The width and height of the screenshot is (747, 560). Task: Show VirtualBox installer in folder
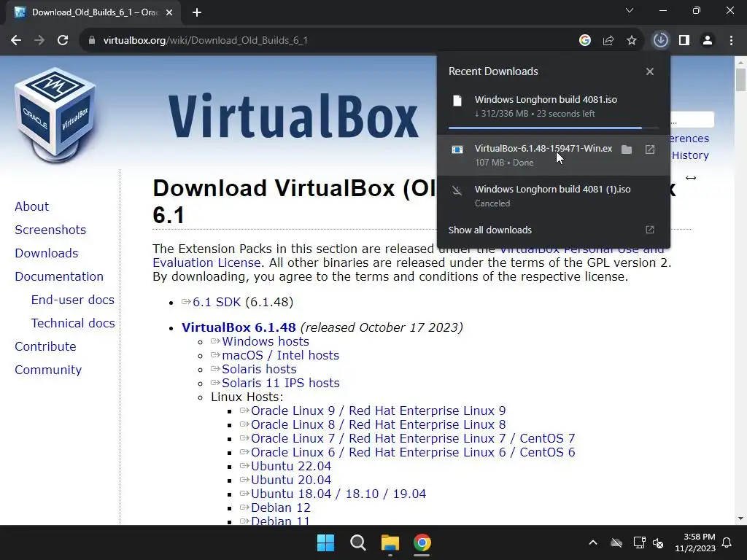coord(627,149)
